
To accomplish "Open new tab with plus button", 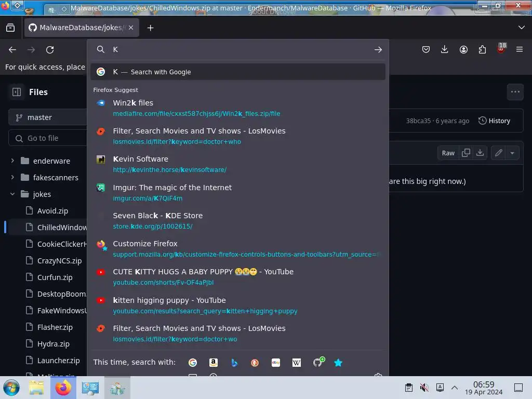I will [150, 28].
